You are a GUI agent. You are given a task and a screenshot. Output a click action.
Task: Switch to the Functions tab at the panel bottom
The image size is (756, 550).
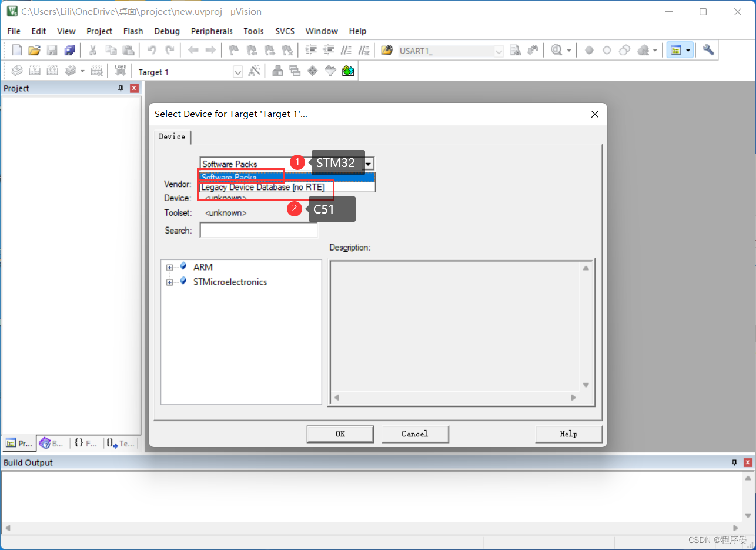tap(86, 443)
